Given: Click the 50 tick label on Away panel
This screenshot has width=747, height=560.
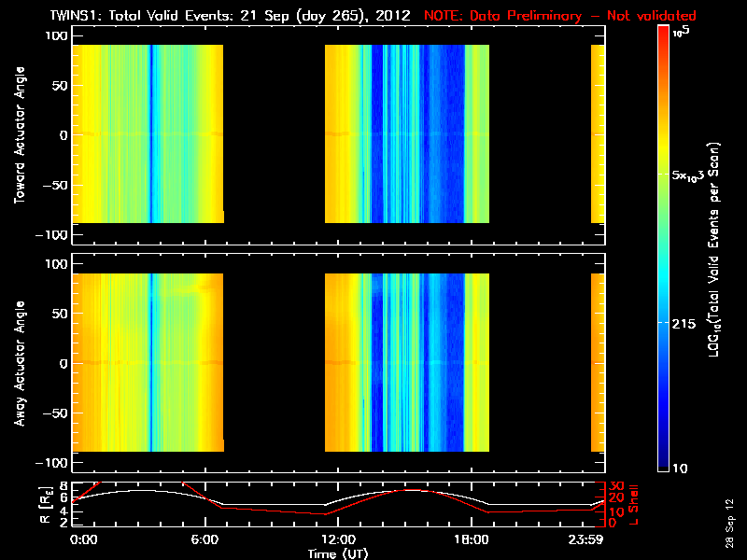Looking at the screenshot, I should click(x=59, y=314).
